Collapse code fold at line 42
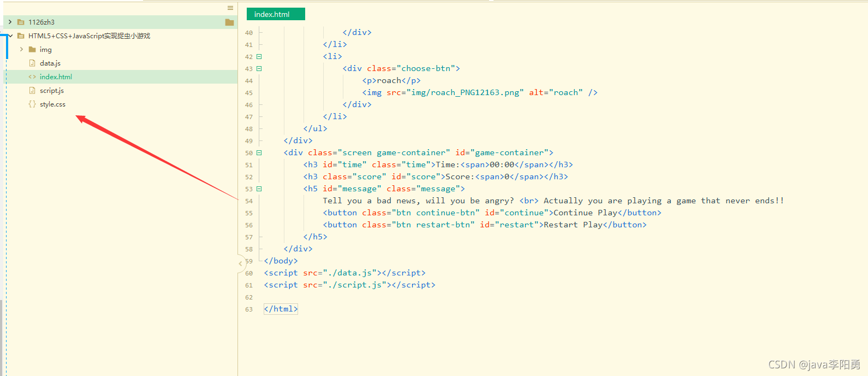The height and width of the screenshot is (376, 868). point(259,56)
